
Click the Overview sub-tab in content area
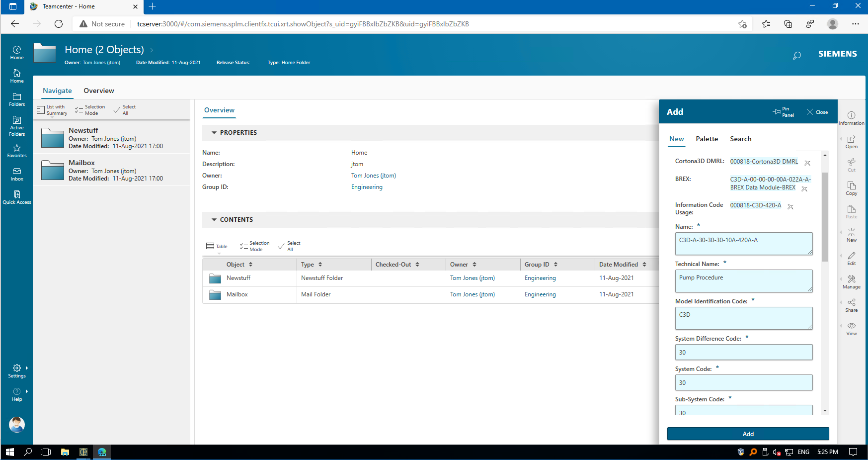click(x=219, y=110)
